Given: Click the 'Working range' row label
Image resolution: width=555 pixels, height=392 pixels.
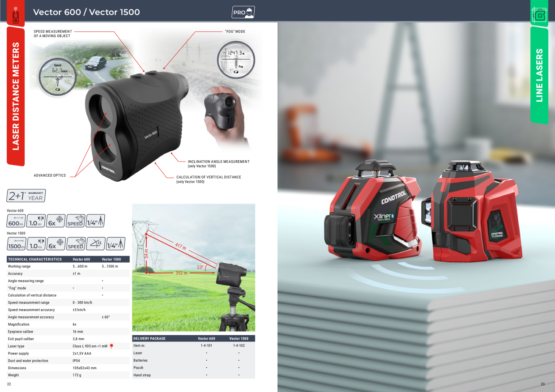Looking at the screenshot, I should (19, 266).
